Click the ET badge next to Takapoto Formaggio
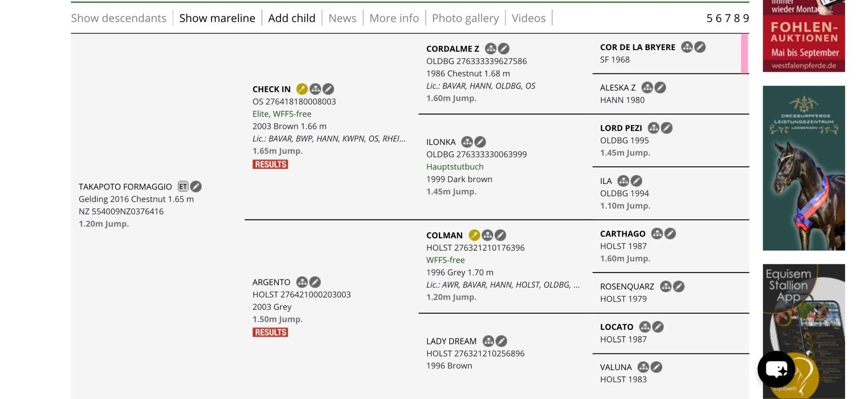This screenshot has width=868, height=399. (x=183, y=187)
